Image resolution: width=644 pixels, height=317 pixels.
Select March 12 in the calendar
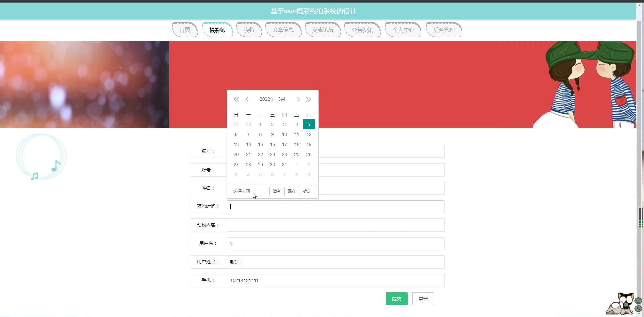[309, 134]
